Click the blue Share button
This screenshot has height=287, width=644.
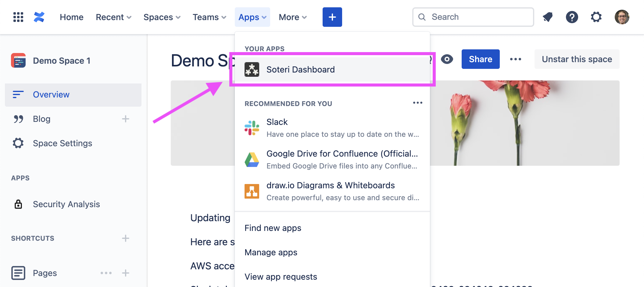pyautogui.click(x=481, y=59)
